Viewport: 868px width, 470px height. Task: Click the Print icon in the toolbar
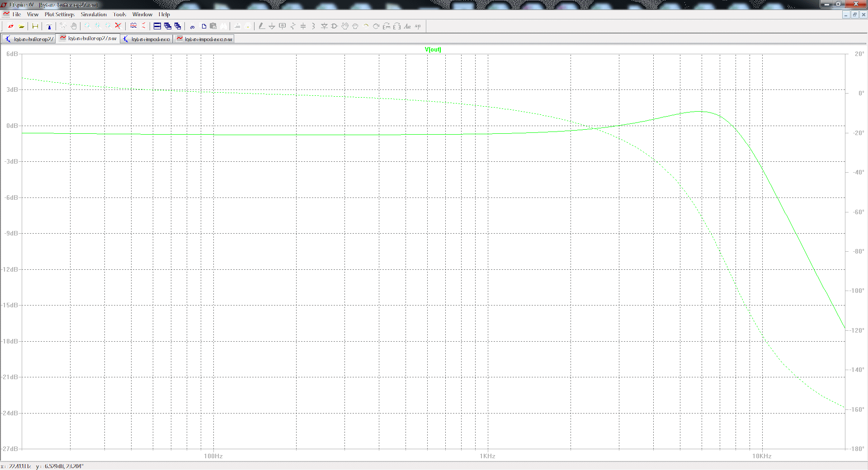point(248,26)
